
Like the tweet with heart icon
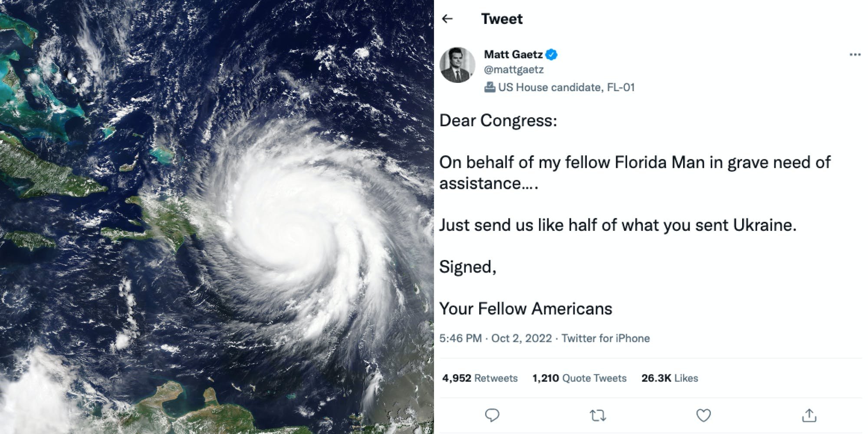click(x=703, y=415)
